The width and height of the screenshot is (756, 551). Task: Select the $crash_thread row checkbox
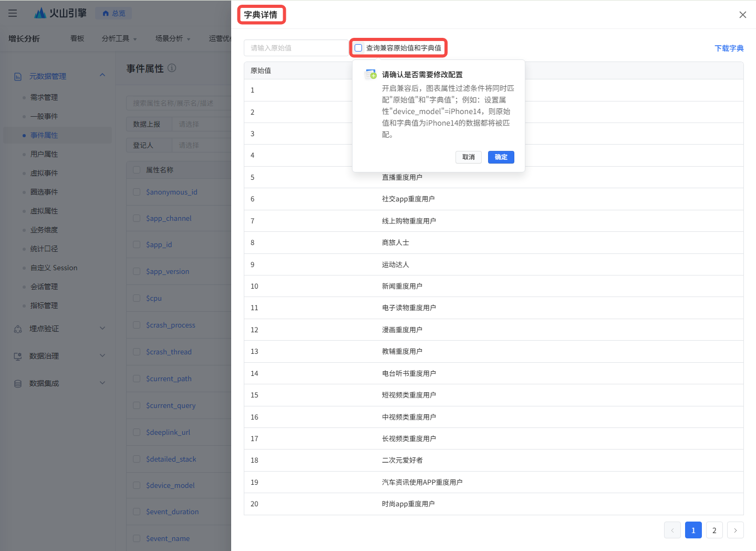tap(137, 352)
